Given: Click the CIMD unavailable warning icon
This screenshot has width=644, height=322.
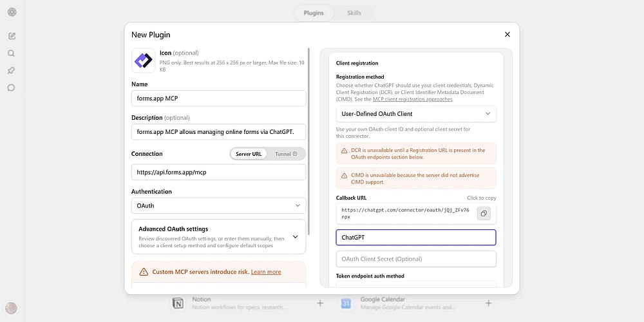Looking at the screenshot, I should (x=344, y=175).
